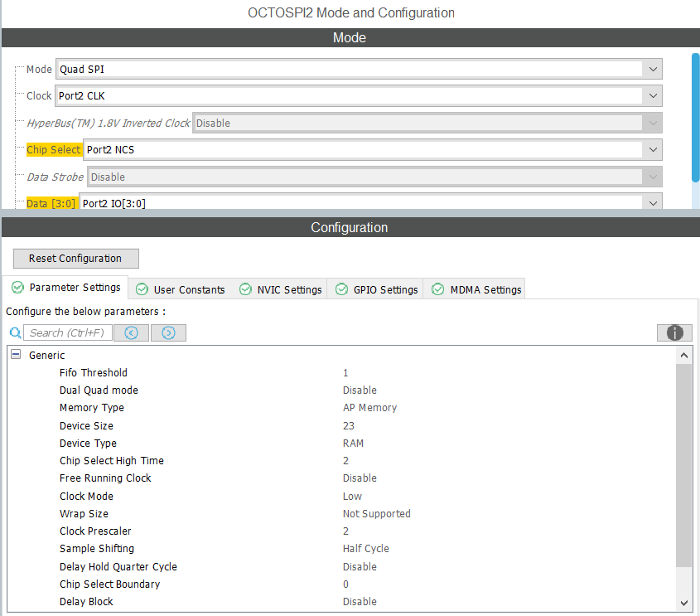Click the Sample Shifting parameter label
This screenshot has height=616, width=700.
click(97, 549)
